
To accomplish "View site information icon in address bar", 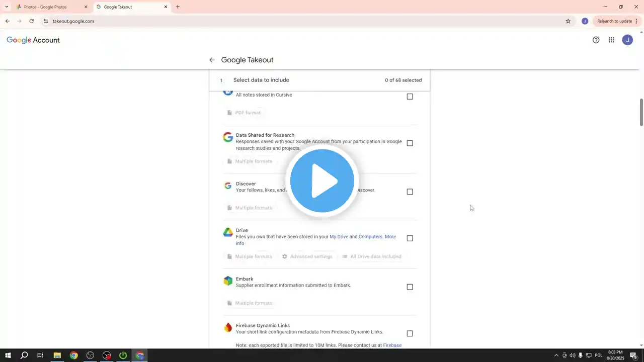I will (46, 21).
